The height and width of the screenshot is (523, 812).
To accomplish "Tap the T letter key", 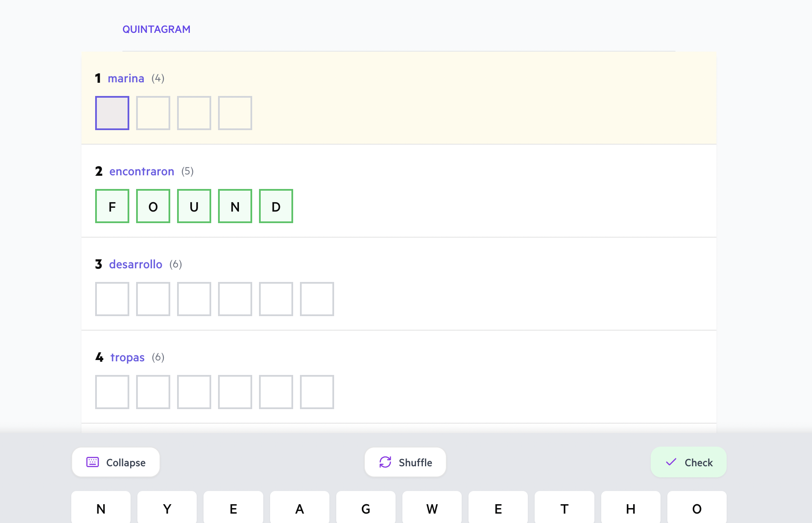I will pos(565,508).
